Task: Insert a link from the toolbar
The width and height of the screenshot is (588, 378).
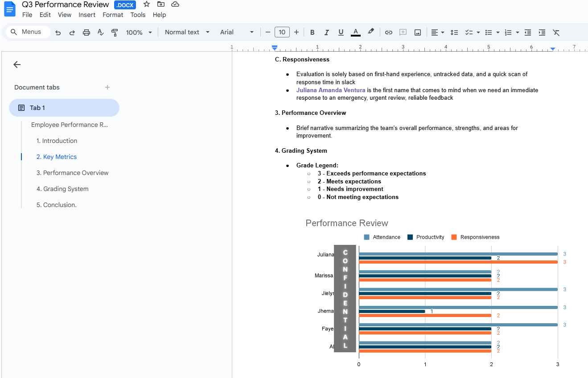Action: tap(389, 33)
